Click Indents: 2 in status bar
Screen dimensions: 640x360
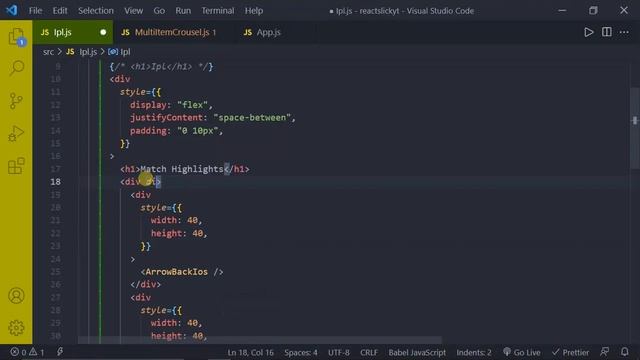pyautogui.click(x=474, y=352)
